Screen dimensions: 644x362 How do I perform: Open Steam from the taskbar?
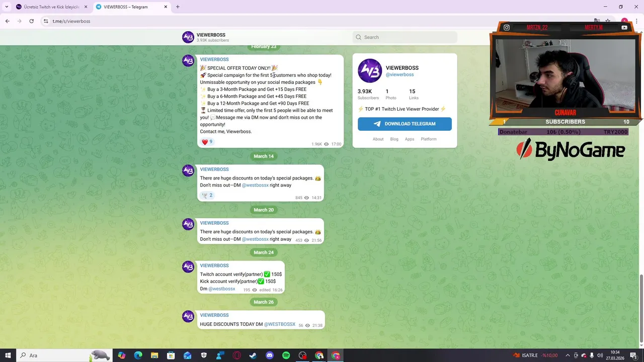253,355
